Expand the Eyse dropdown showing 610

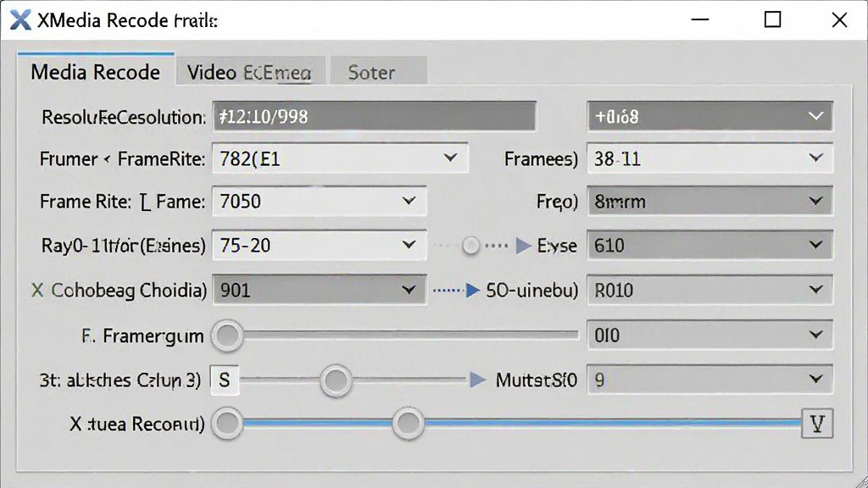[709, 245]
